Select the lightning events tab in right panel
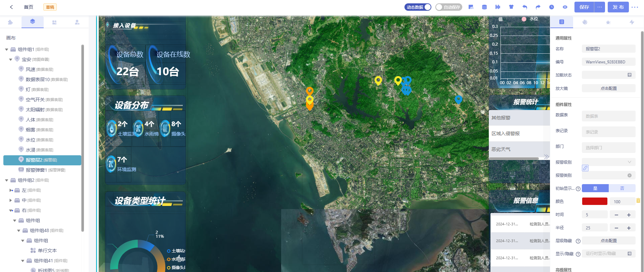 tap(632, 22)
